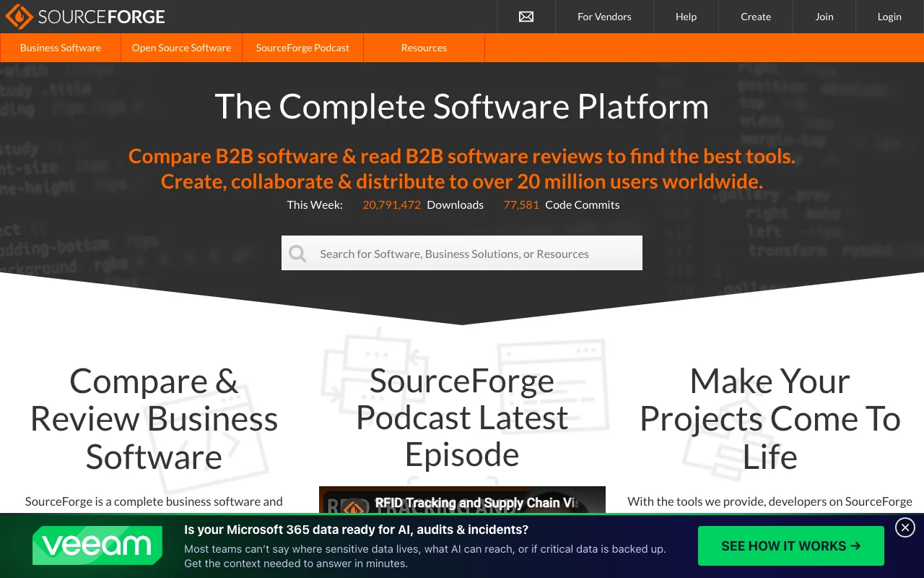The image size is (924, 578).
Task: Open the Resources tab
Action: 424,48
